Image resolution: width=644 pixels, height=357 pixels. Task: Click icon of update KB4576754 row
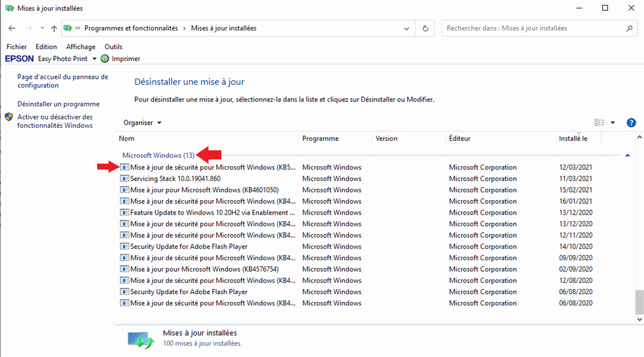[x=125, y=269]
